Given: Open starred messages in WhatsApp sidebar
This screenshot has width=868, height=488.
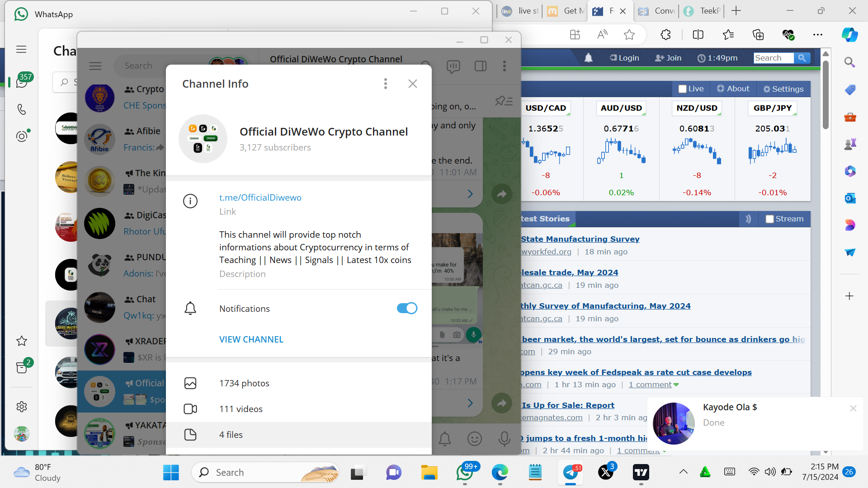Looking at the screenshot, I should click(x=21, y=341).
